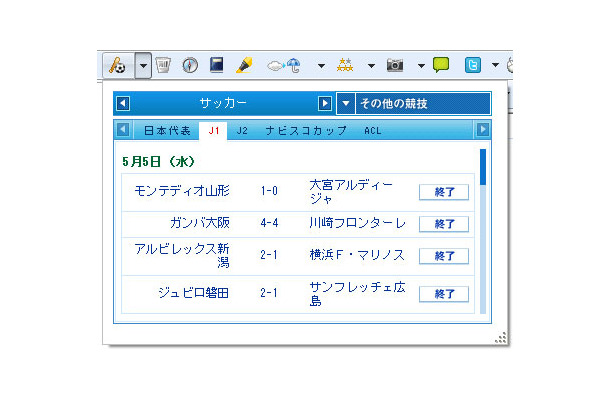
Task: Switch to the J2 tab
Action: (242, 130)
